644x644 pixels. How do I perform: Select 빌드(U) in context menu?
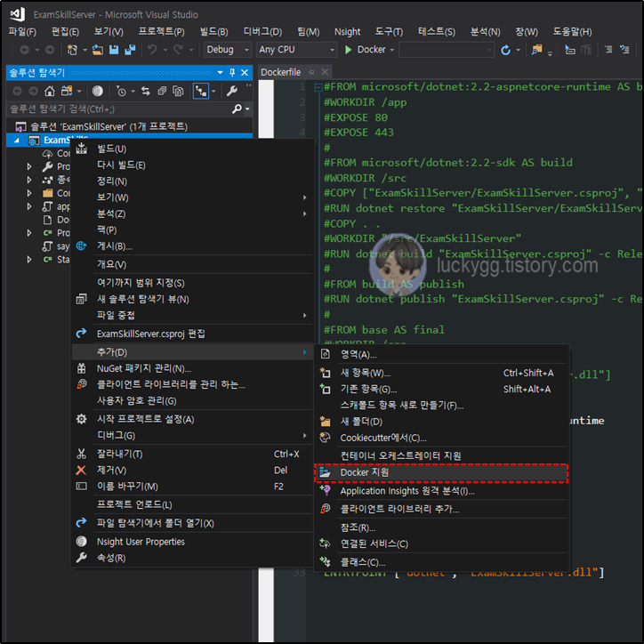[x=192, y=149]
